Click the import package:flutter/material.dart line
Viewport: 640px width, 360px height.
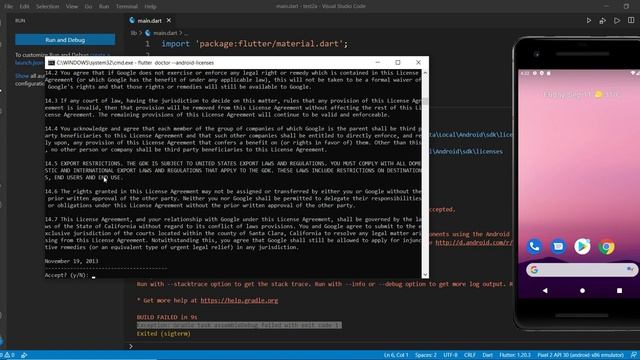(x=255, y=44)
